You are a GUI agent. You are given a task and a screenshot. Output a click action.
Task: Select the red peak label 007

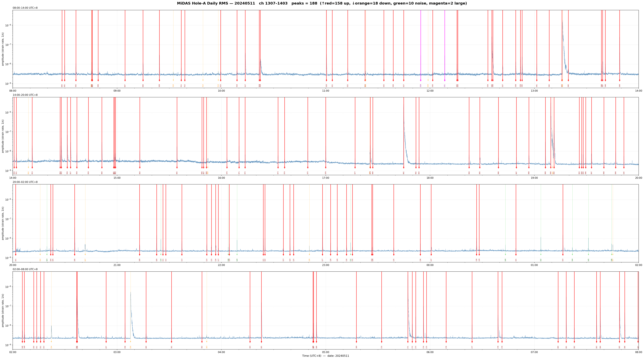click(125, 86)
